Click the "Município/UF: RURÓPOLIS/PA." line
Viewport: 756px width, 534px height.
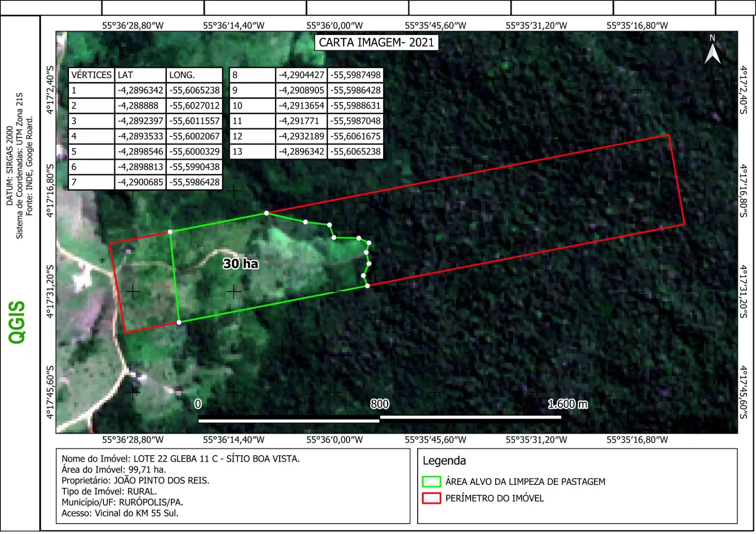(x=122, y=502)
